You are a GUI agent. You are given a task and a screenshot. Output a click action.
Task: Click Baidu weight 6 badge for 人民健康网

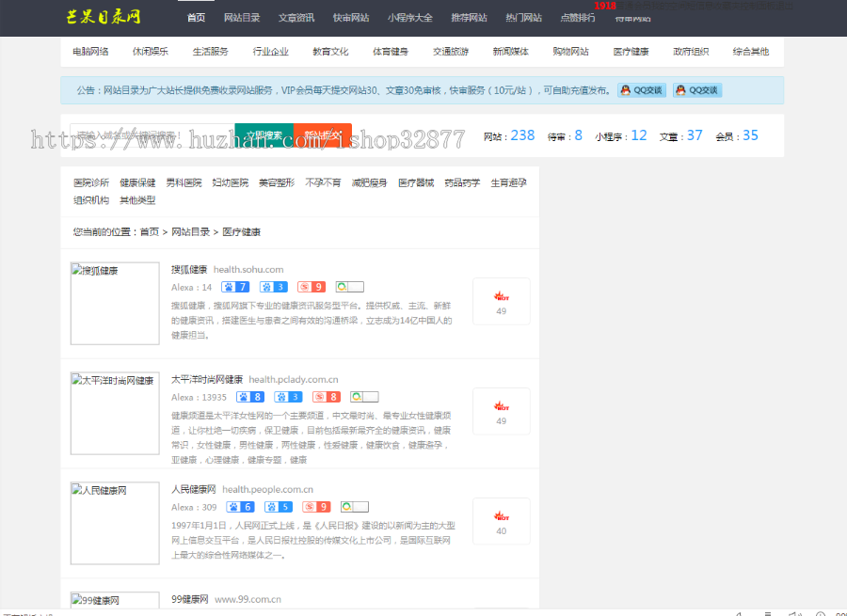(x=240, y=507)
